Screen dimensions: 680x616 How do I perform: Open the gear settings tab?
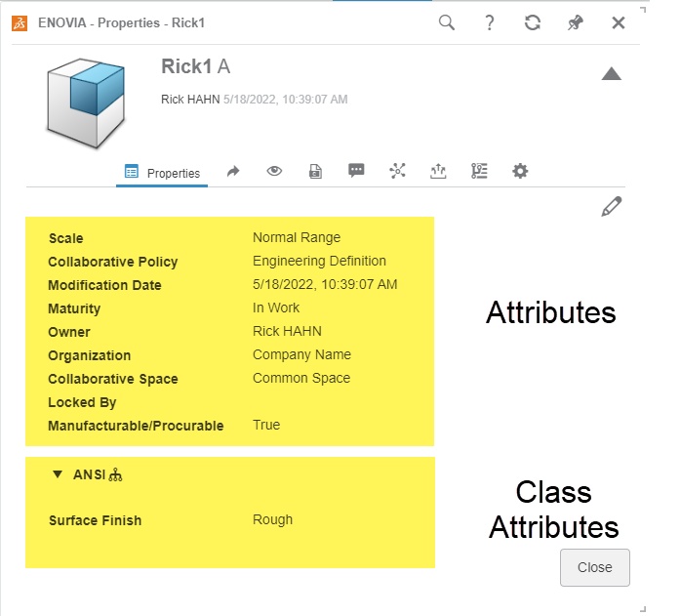tap(520, 171)
